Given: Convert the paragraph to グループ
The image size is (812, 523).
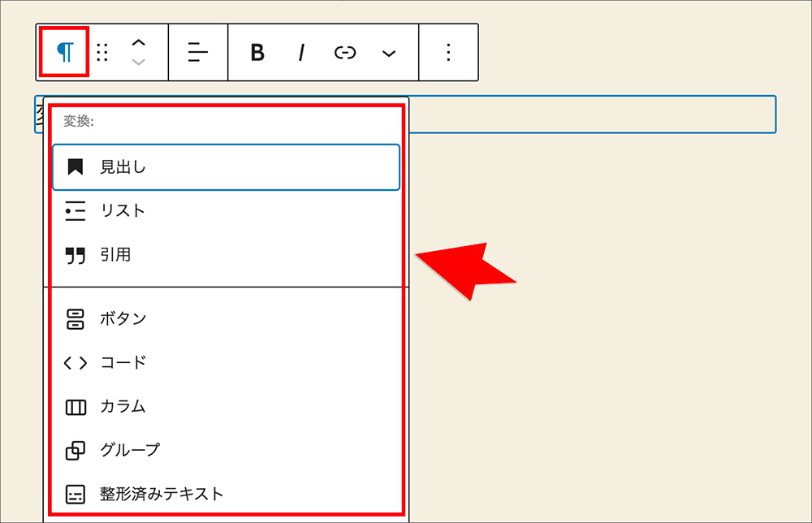Looking at the screenshot, I should point(130,450).
